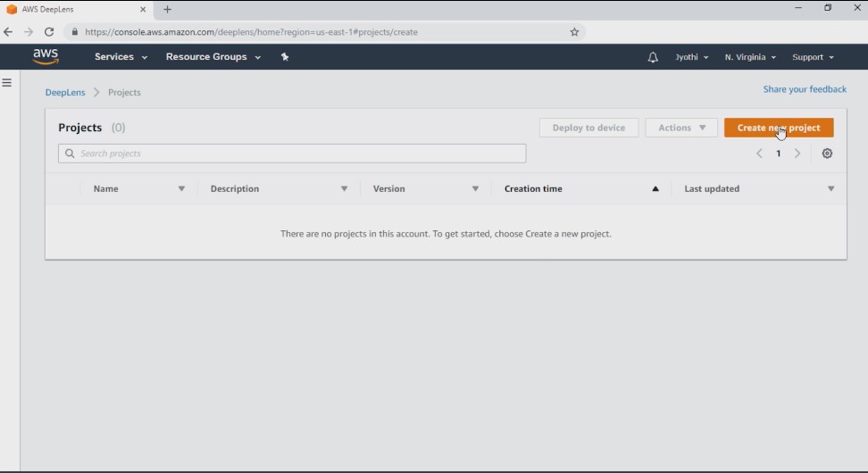Image resolution: width=868 pixels, height=473 pixels.
Task: Click the DeepLens breadcrumb link
Action: click(x=65, y=93)
